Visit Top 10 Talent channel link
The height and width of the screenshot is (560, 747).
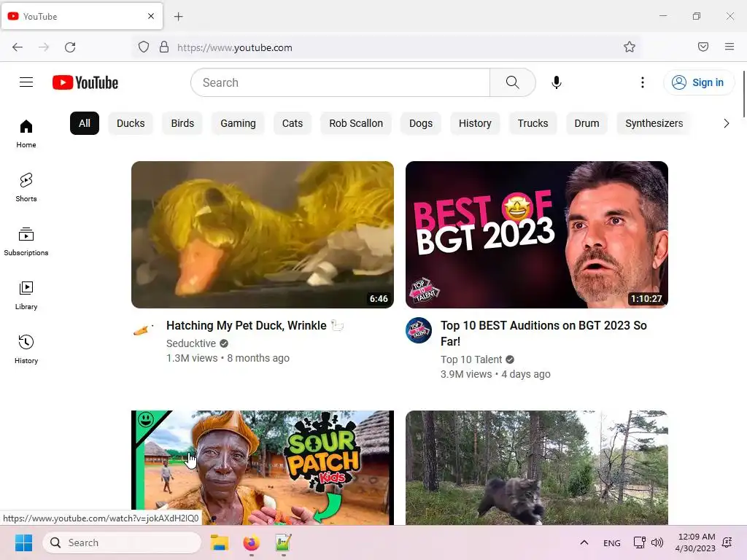471,359
